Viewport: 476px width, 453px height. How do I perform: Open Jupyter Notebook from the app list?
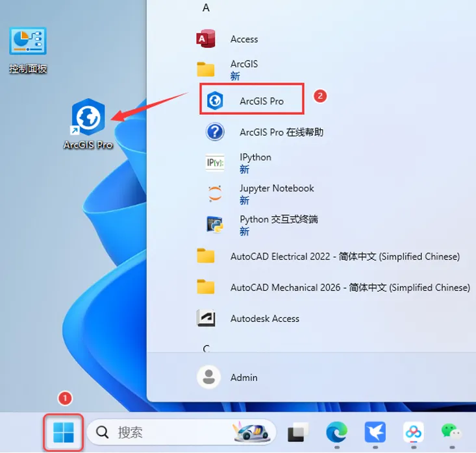pyautogui.click(x=260, y=194)
